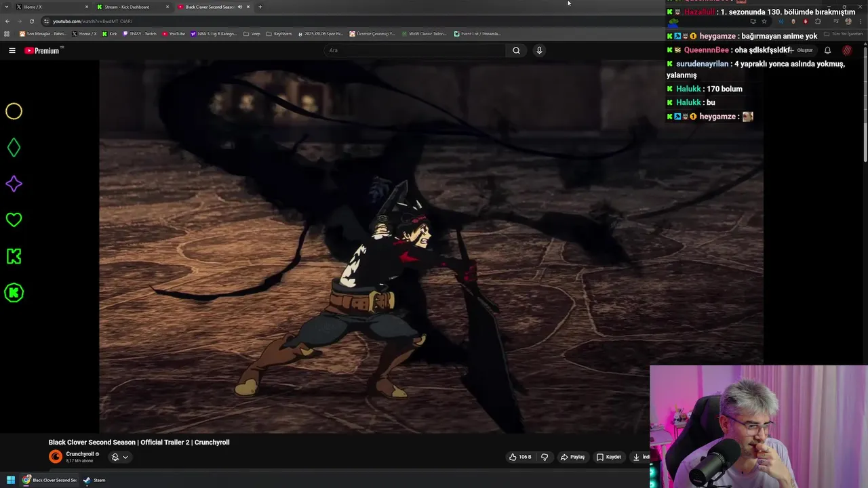Download video with İndir button
The image size is (868, 488).
point(641,457)
